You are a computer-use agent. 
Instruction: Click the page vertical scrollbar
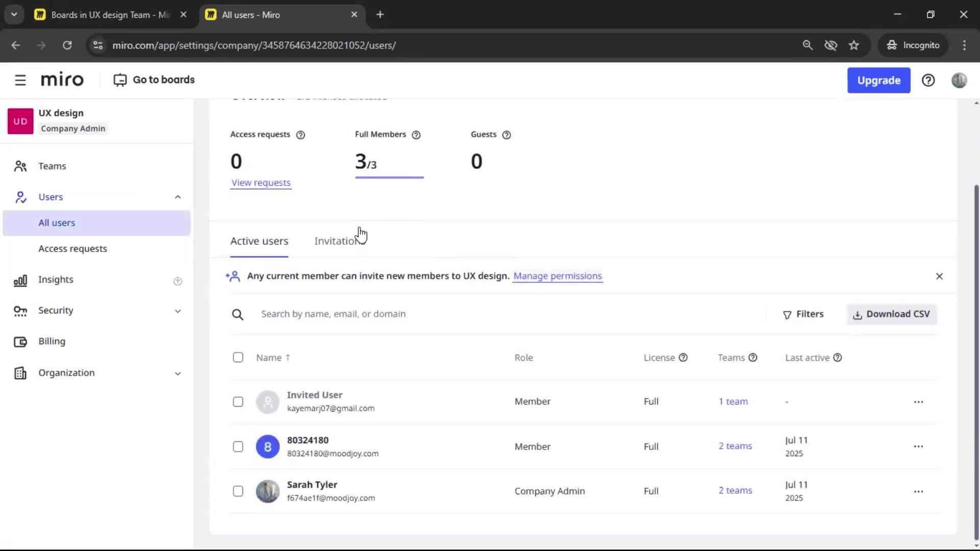click(976, 362)
